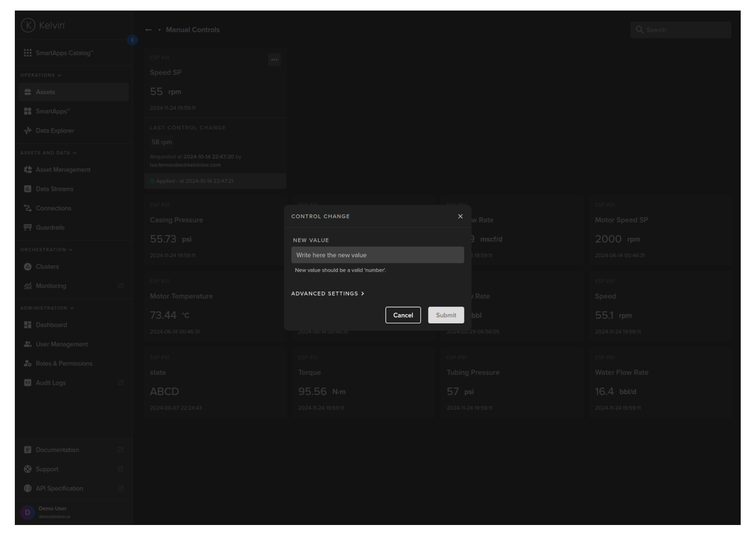This screenshot has width=756, height=536.
Task: Open Asset Management from sidebar
Action: pyautogui.click(x=63, y=169)
